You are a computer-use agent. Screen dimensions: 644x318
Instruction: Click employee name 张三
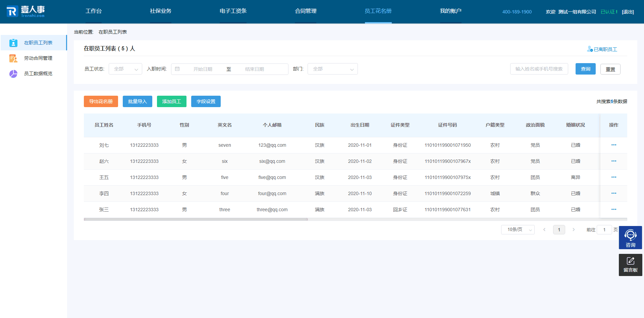point(104,210)
